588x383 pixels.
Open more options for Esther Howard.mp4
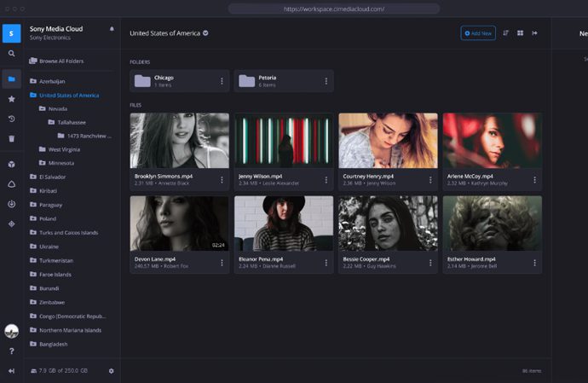(x=534, y=263)
